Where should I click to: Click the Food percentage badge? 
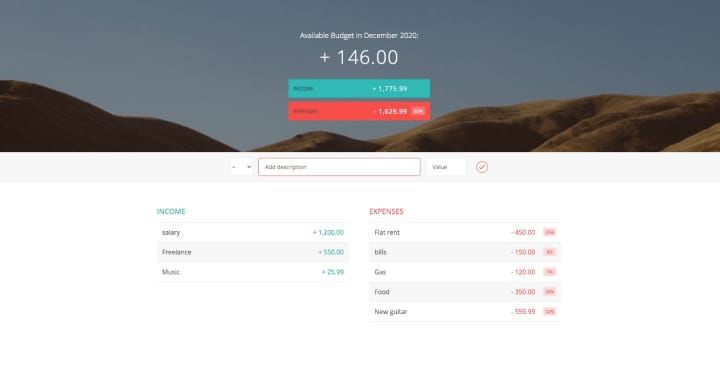550,292
